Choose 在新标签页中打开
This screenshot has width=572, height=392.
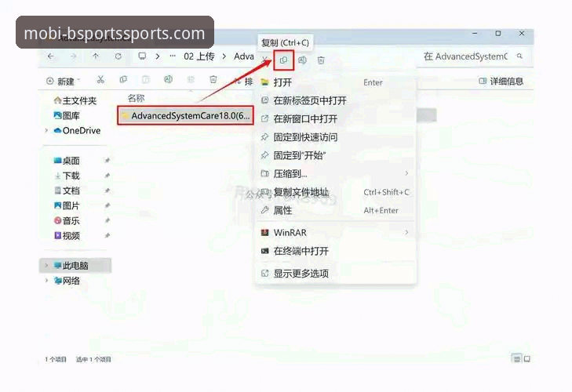[x=336, y=100]
